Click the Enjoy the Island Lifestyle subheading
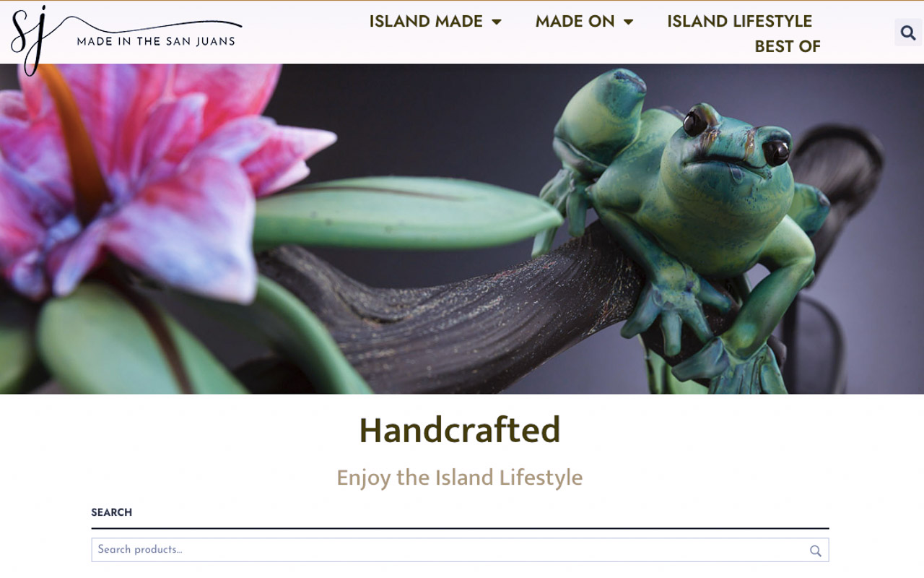This screenshot has width=924, height=578. click(x=460, y=478)
